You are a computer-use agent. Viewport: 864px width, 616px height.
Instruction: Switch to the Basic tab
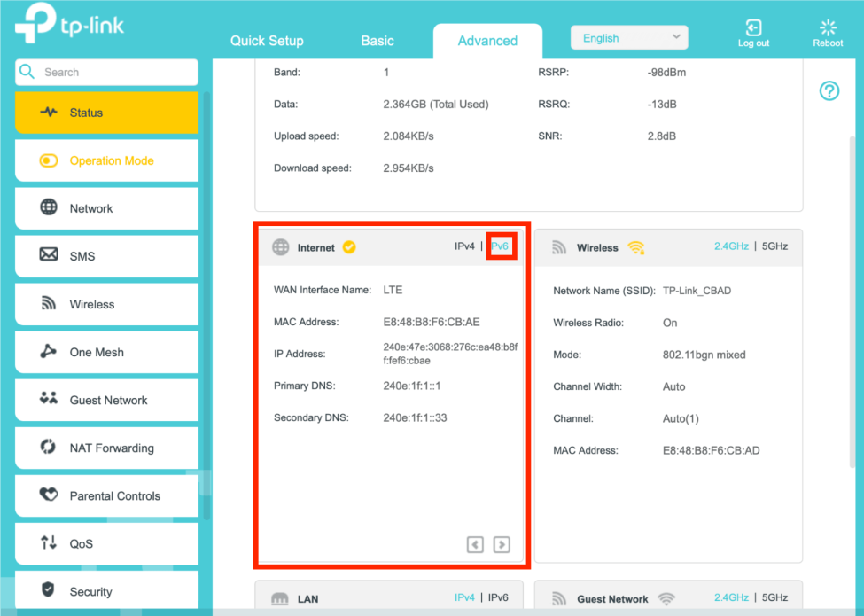[x=378, y=41]
